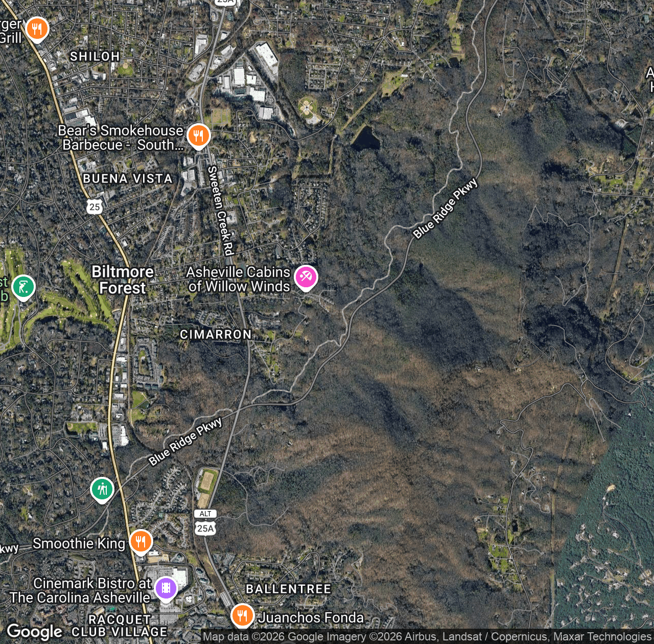Click the Juanchos Fonda text label
This screenshot has width=654, height=644.
tap(311, 617)
